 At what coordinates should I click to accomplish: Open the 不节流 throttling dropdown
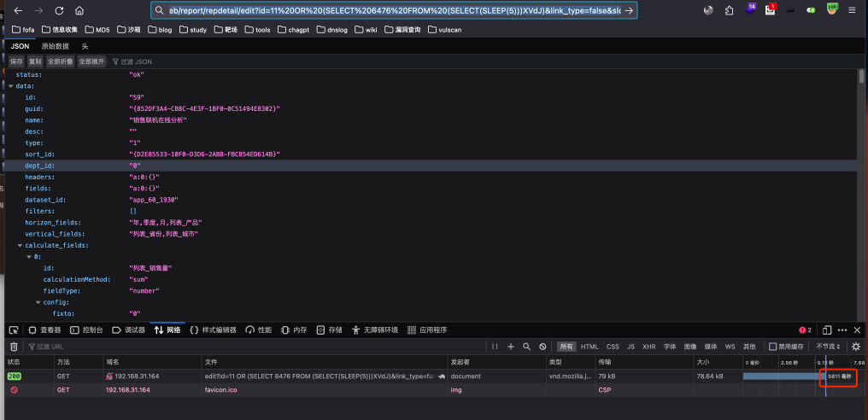point(828,347)
